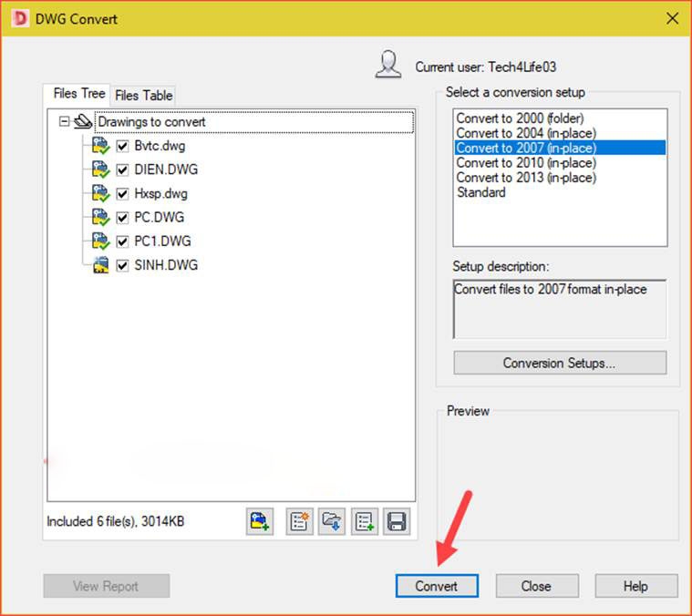The width and height of the screenshot is (692, 616).
Task: Select the SINH.DWG file name
Action: [166, 265]
